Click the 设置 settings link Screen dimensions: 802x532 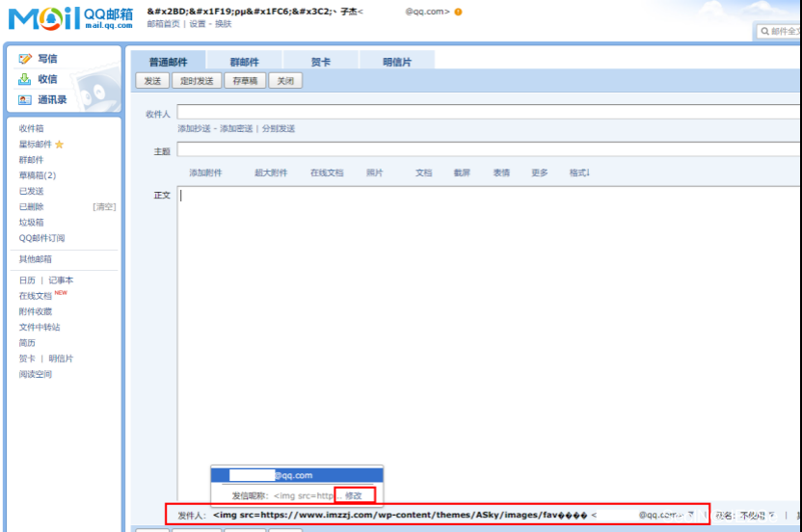(x=198, y=24)
